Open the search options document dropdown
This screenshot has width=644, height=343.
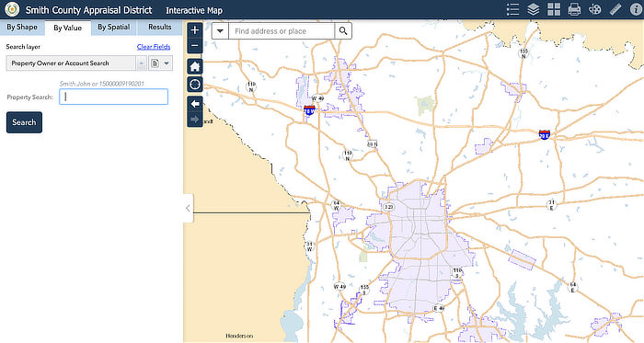(160, 63)
